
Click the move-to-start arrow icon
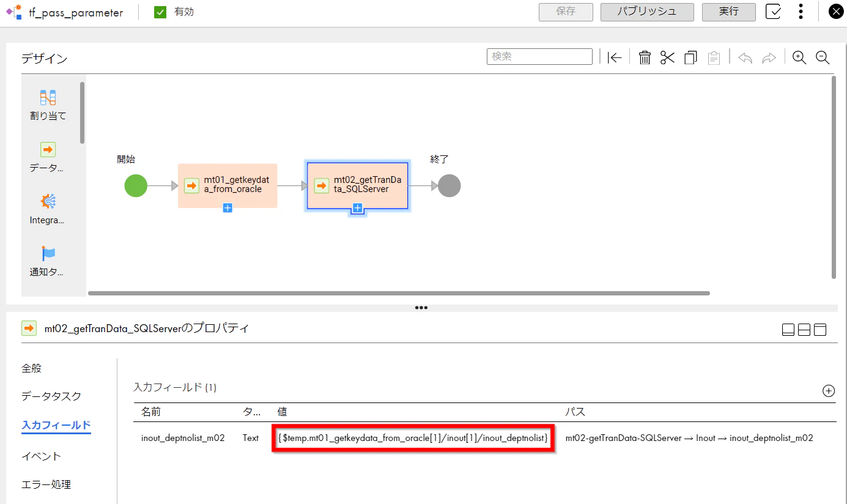tap(615, 57)
